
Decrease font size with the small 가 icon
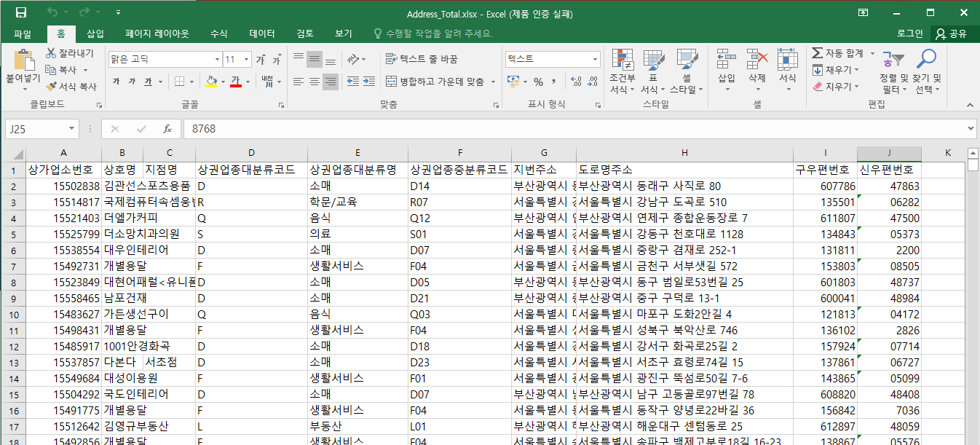pos(277,59)
